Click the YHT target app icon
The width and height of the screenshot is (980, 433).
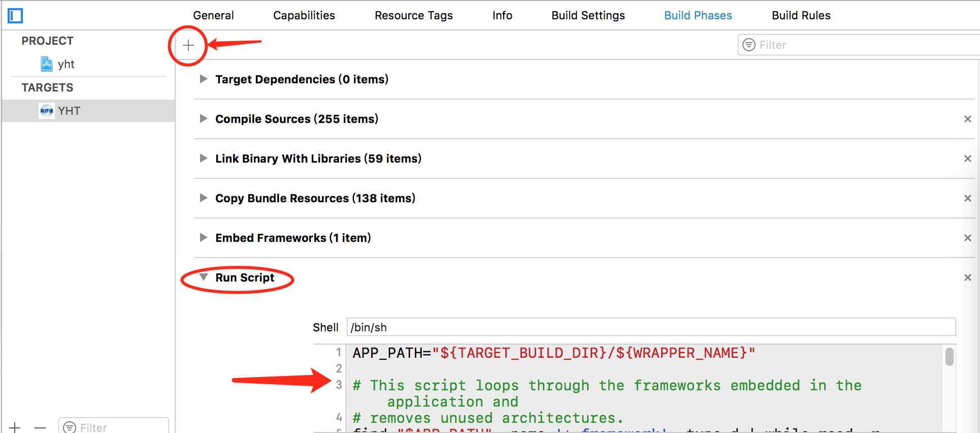click(47, 111)
